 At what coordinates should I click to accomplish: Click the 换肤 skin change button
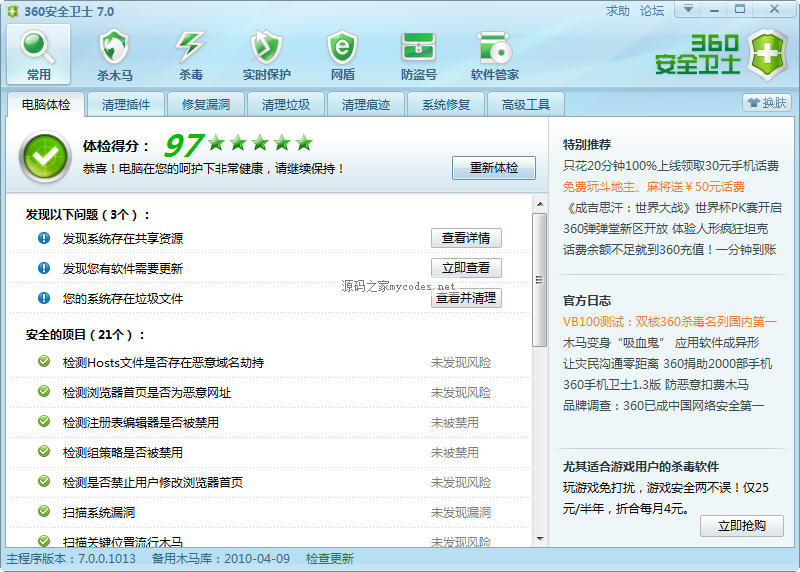tap(767, 103)
